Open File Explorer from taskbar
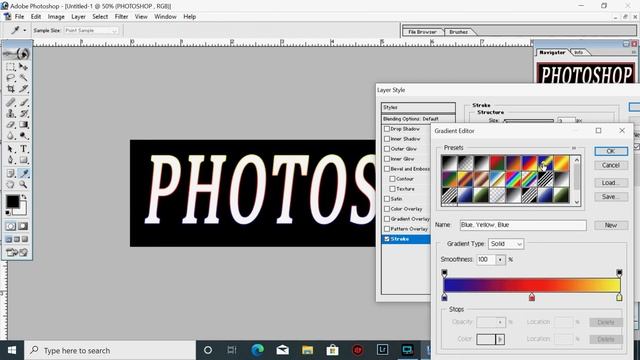The image size is (640, 360). pyautogui.click(x=307, y=350)
